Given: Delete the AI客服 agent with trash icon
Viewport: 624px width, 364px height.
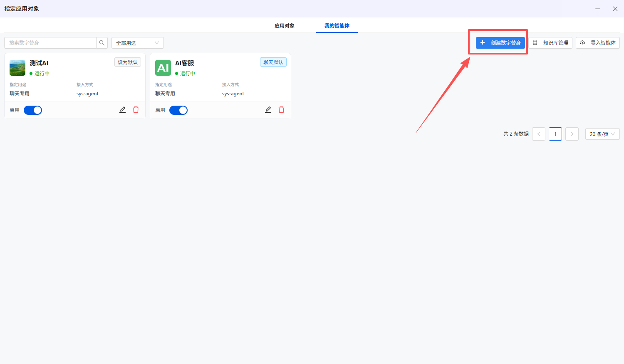Looking at the screenshot, I should click(x=281, y=110).
